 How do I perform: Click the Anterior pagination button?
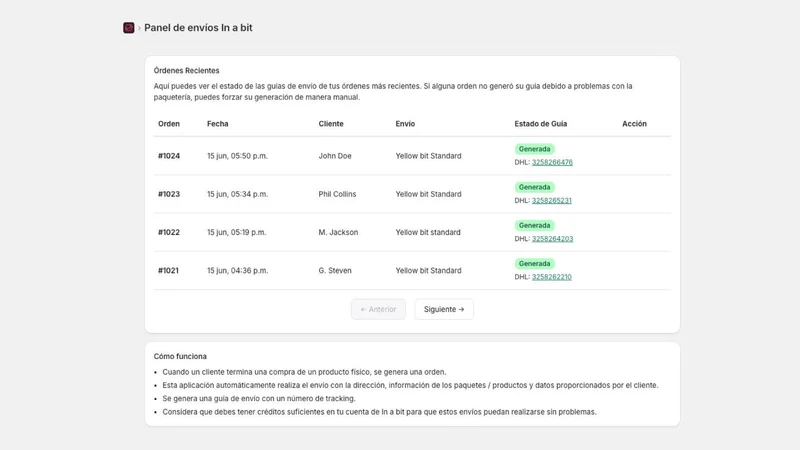(378, 309)
